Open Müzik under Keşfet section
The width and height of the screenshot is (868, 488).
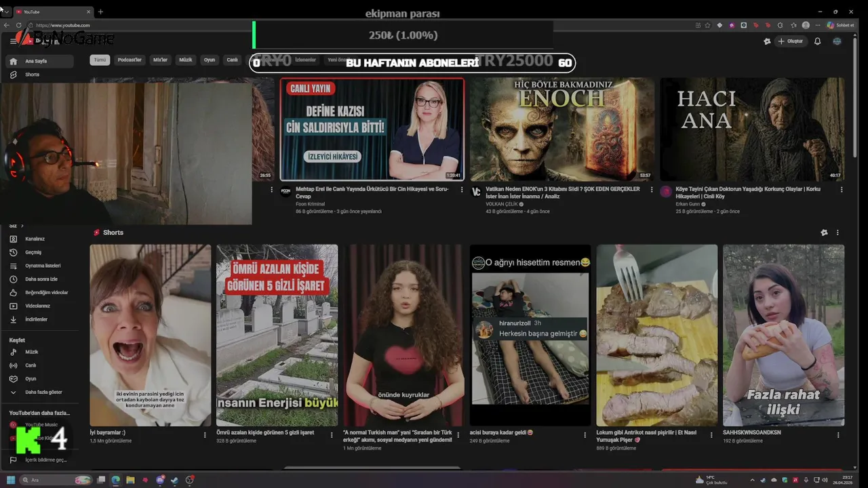tap(39, 352)
